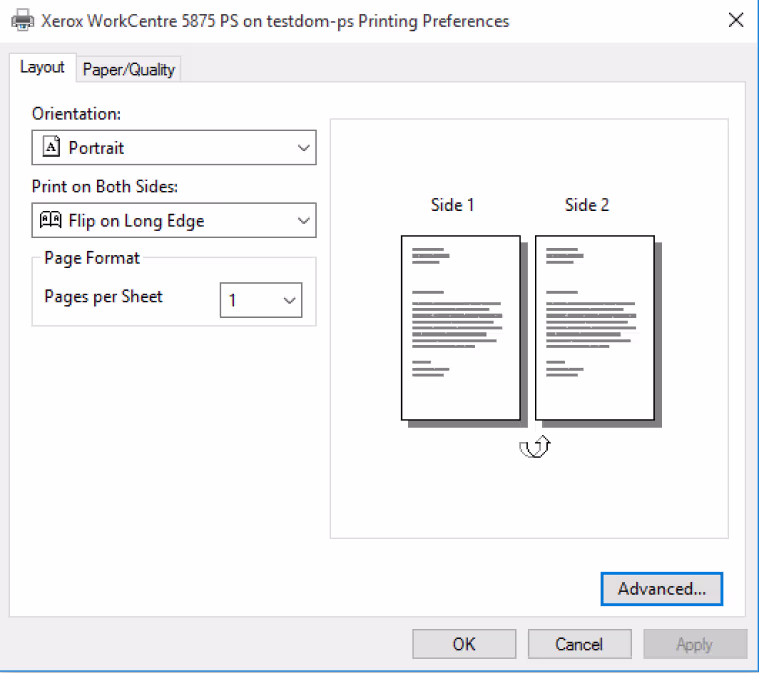Click the Side 2 caption

coord(587,205)
